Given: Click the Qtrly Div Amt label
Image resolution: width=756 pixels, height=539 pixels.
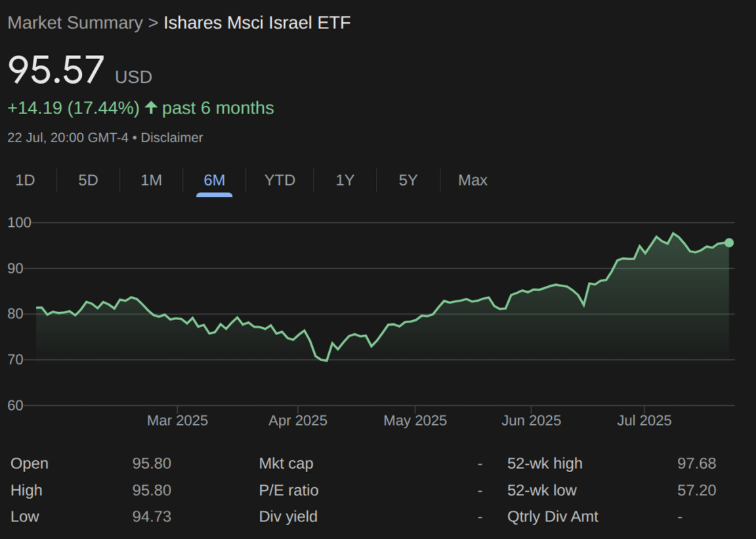Looking at the screenshot, I should click(x=553, y=517).
